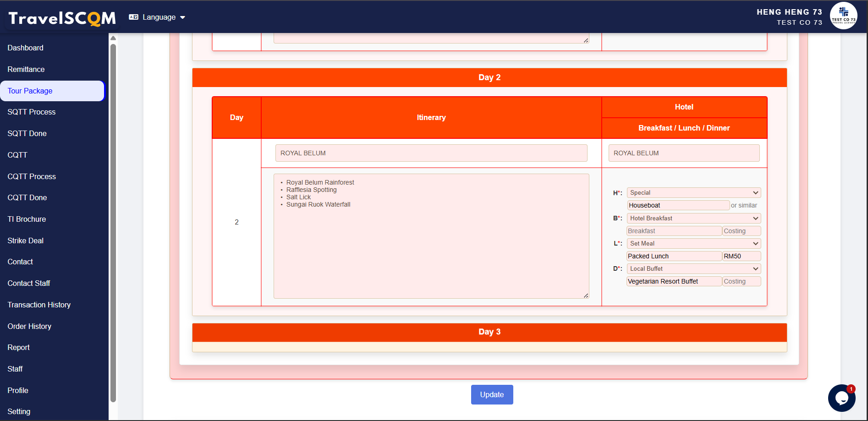Screen dimensions: 868x421
Task: Go to SQTT Process in sidebar
Action: 32,112
